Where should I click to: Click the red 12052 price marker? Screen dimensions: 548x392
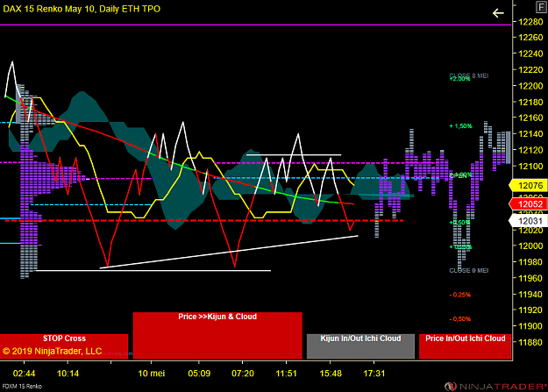pos(528,204)
